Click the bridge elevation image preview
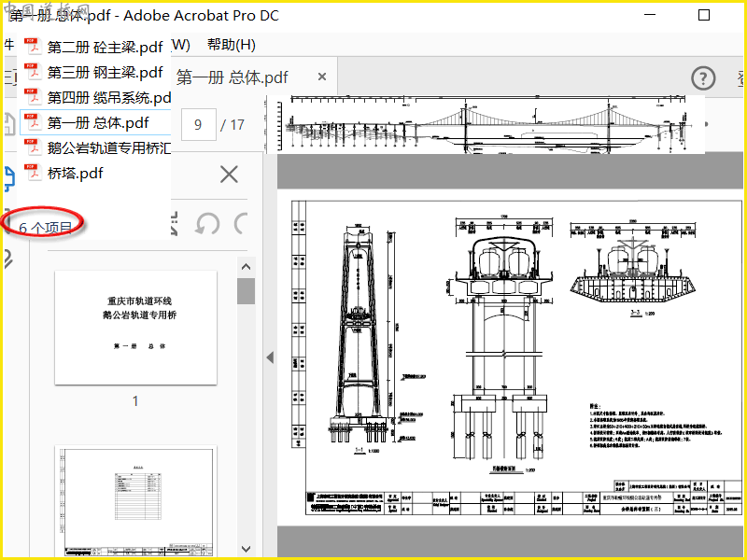The height and width of the screenshot is (560, 747). point(486,124)
